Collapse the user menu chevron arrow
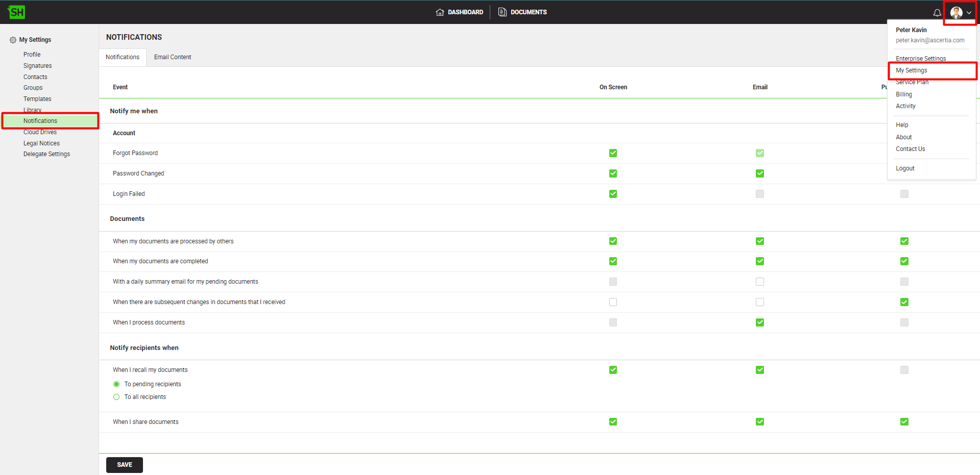 pyautogui.click(x=969, y=13)
